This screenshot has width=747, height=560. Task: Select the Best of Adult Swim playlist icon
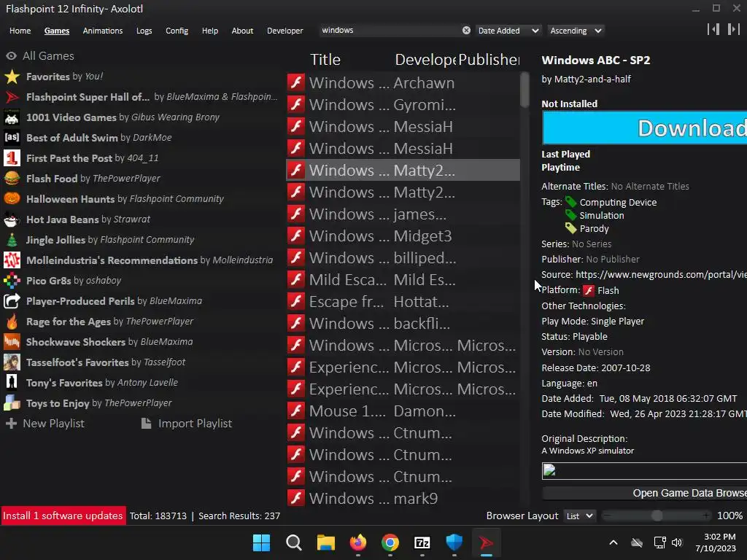click(12, 138)
